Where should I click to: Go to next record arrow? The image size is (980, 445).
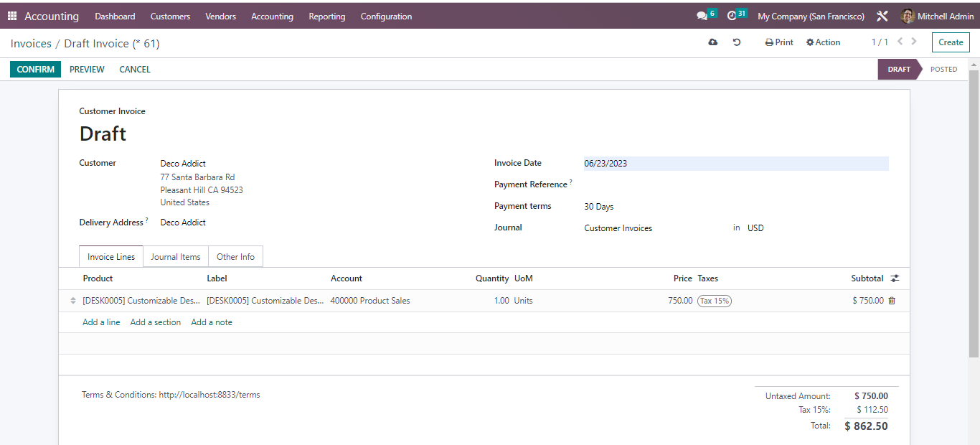pos(914,42)
